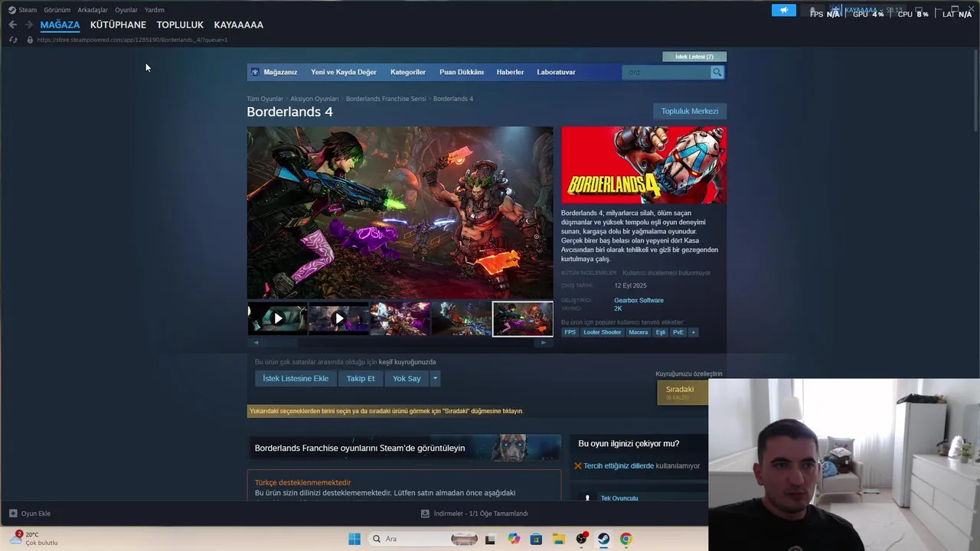Open the Yardım menu
Viewport: 980px width, 551px height.
coord(155,10)
